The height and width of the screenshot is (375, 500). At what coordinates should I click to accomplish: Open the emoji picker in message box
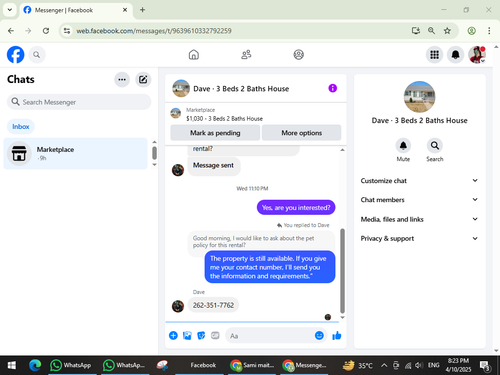point(319,335)
